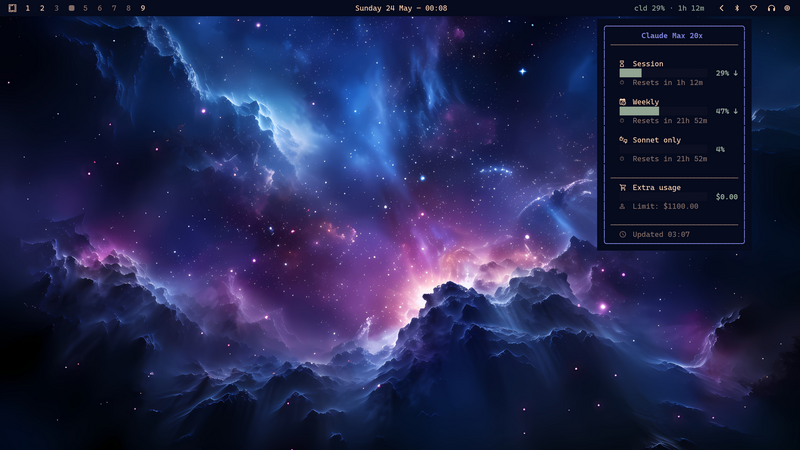Click the 'Extra usage' label
The image size is (800, 450).
(x=657, y=188)
